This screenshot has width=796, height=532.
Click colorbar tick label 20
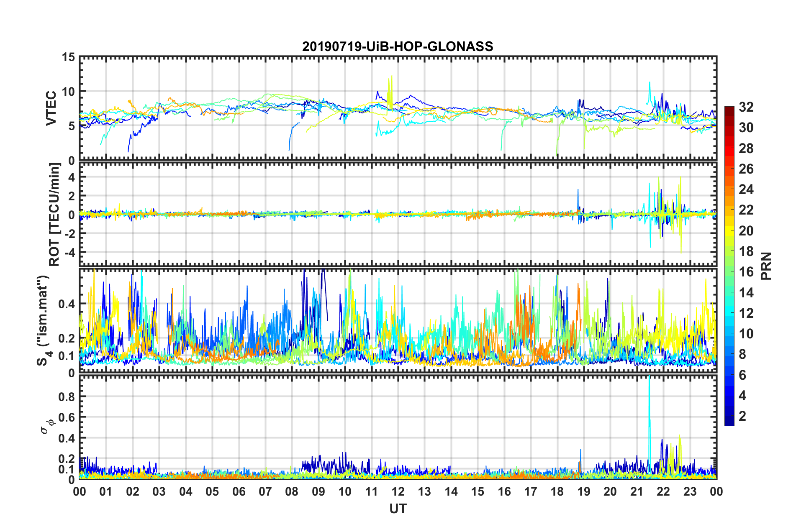pos(746,231)
